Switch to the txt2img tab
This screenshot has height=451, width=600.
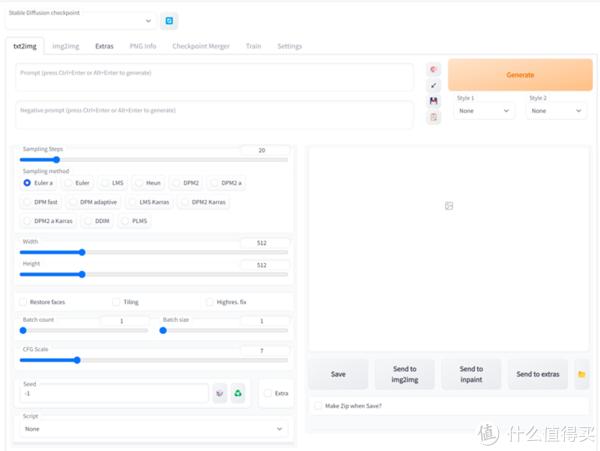tap(25, 46)
